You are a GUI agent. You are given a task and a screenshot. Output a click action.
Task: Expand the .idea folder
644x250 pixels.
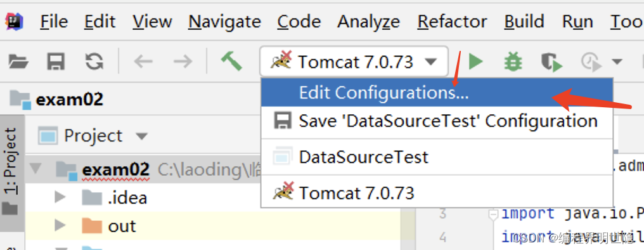[x=60, y=197]
